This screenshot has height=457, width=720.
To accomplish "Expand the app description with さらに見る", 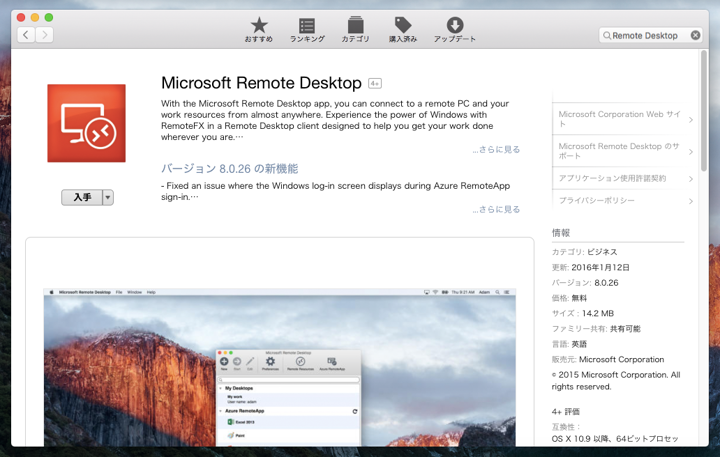I will click(496, 149).
